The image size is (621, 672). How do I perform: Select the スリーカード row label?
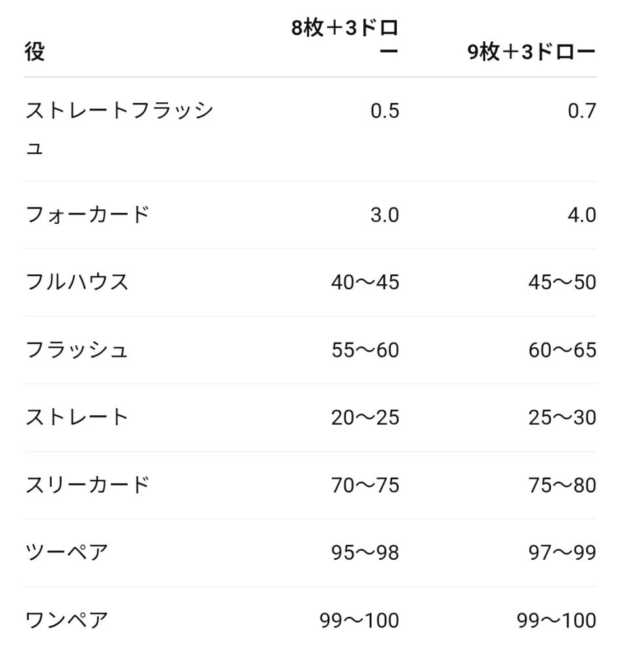87,485
